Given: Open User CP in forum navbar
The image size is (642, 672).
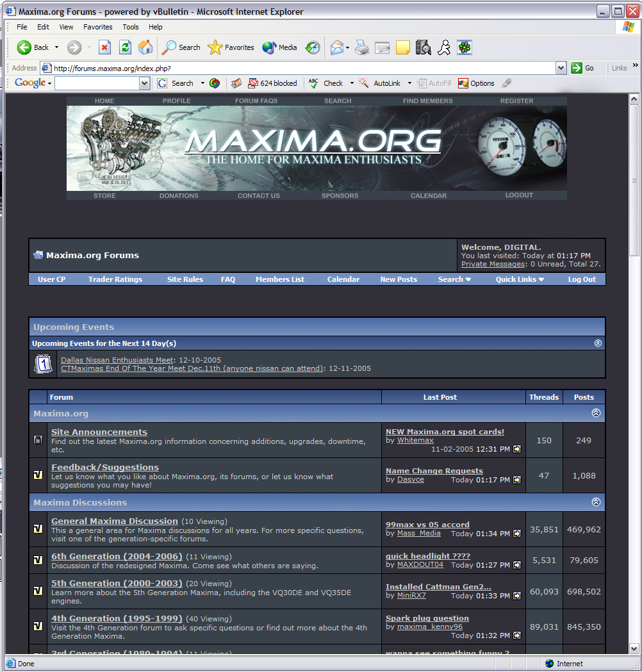Looking at the screenshot, I should click(51, 279).
